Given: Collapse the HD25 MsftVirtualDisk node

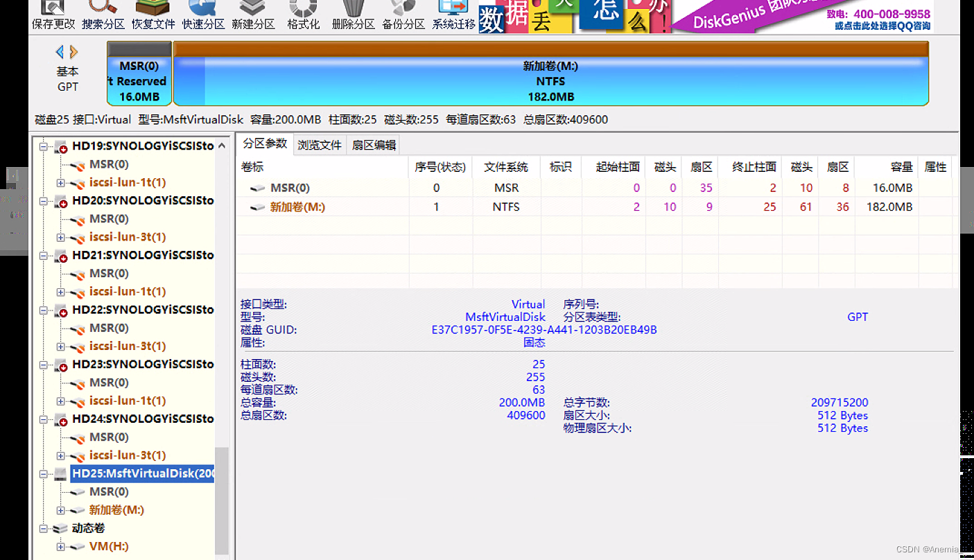Looking at the screenshot, I should [x=43, y=474].
